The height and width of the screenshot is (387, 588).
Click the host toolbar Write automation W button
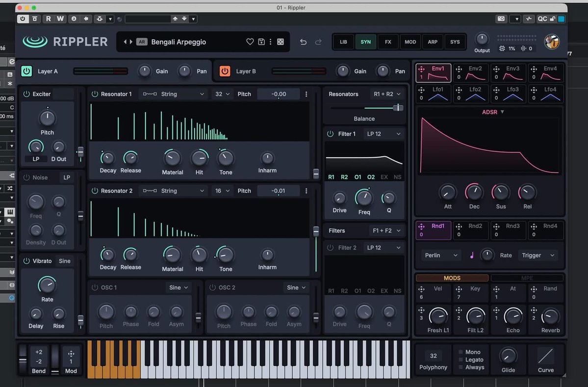[60, 19]
